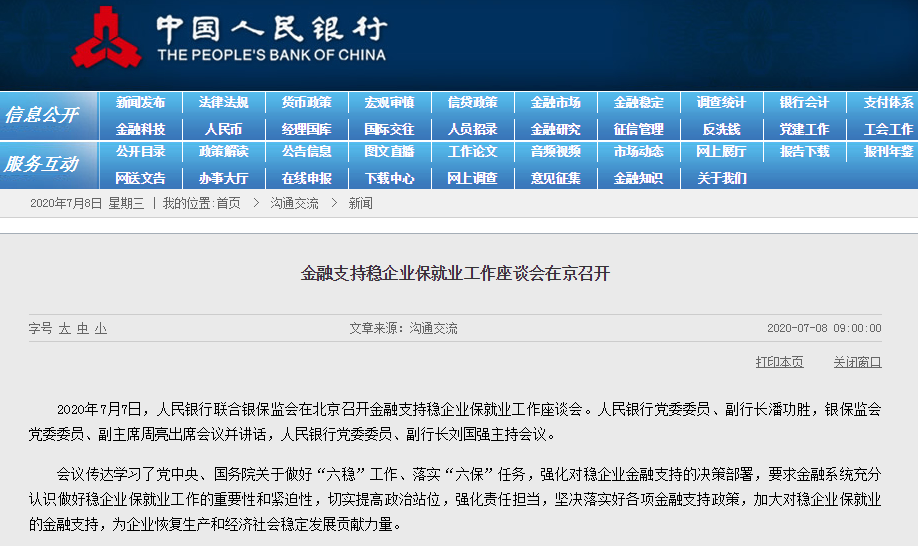Go to the 金融市场 section

555,102
